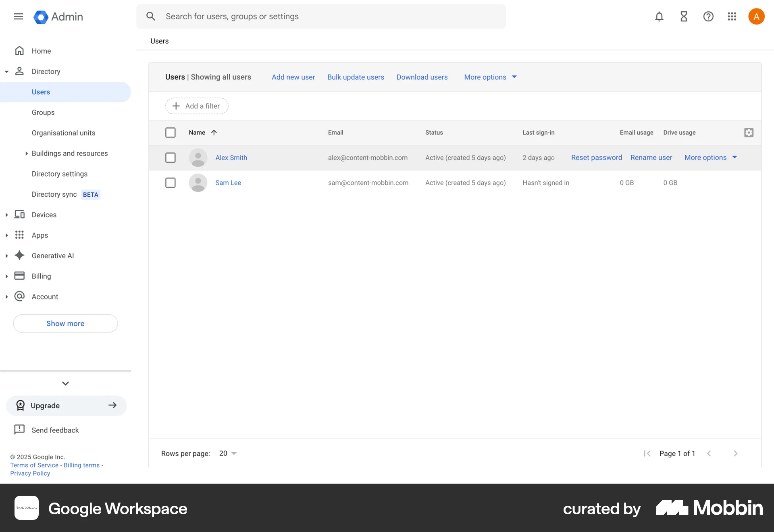The height and width of the screenshot is (532, 774).
Task: Select all users via header checkbox
Action: (170, 132)
